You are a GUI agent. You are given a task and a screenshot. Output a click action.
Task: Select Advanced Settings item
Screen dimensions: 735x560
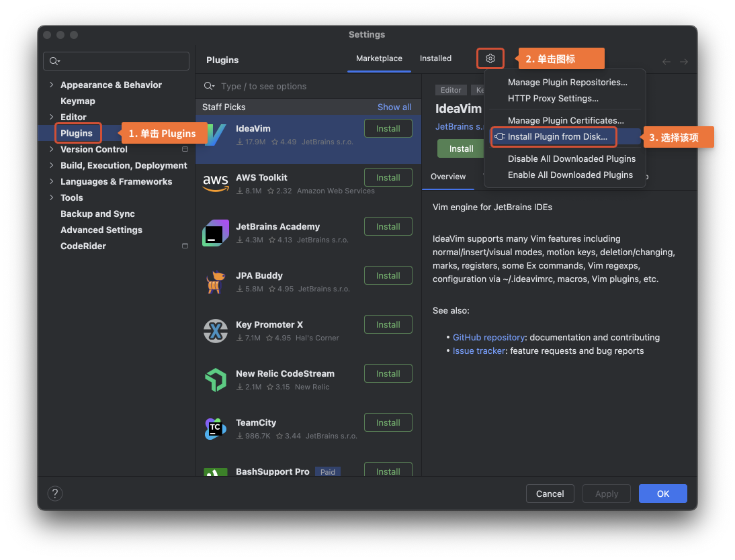point(101,230)
